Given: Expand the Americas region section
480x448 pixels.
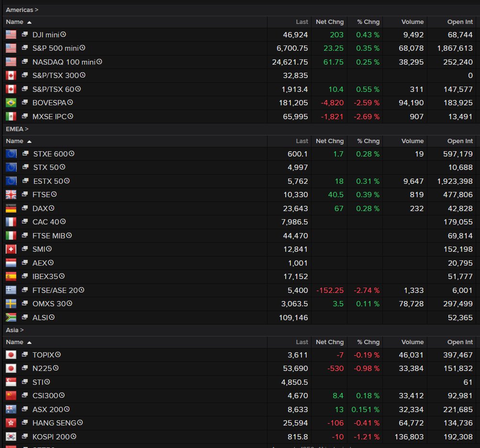Looking at the screenshot, I should pos(22,10).
